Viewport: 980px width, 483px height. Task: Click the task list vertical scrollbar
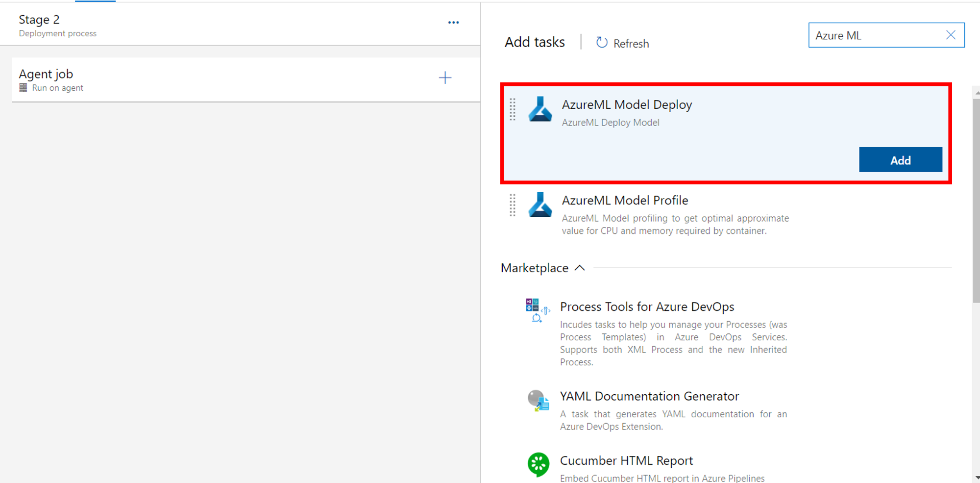pos(976,196)
